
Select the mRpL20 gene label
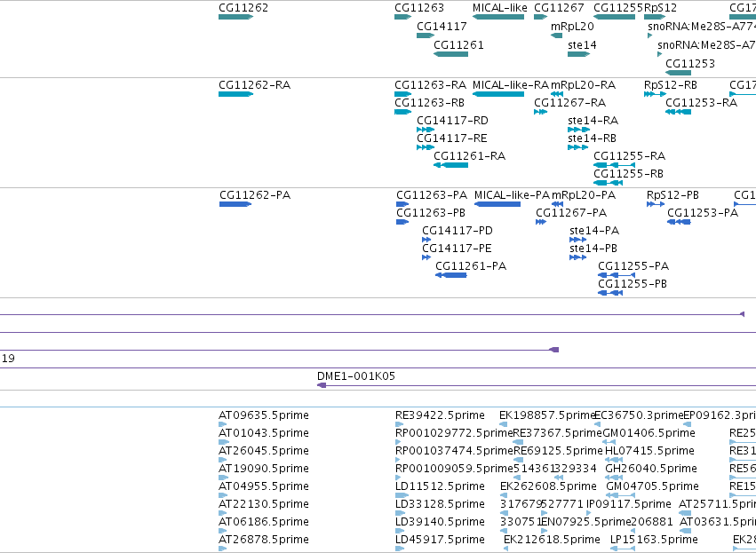point(572,26)
